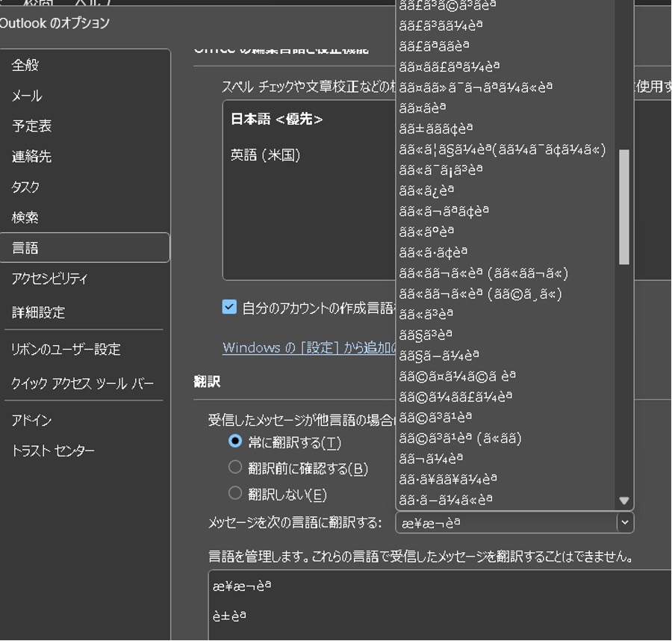Image resolution: width=672 pixels, height=641 pixels.
Task: Choose the dropdown entry ãã·ã–ã¼ã«èª
Action: pyautogui.click(x=446, y=501)
